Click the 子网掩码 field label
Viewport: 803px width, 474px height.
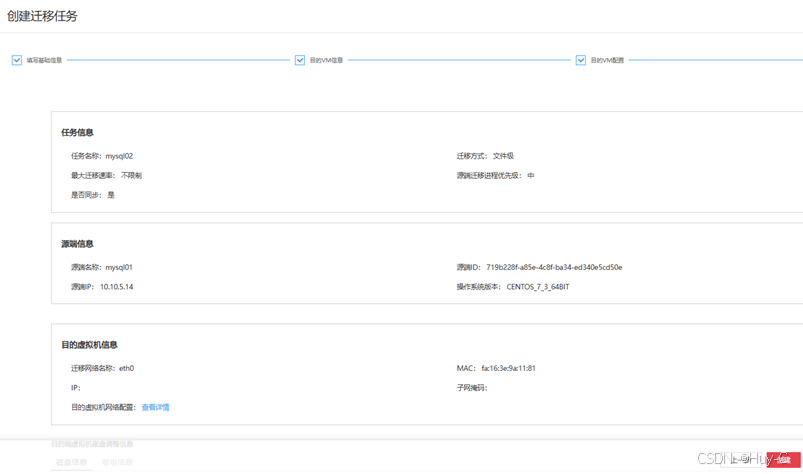pyautogui.click(x=472, y=388)
